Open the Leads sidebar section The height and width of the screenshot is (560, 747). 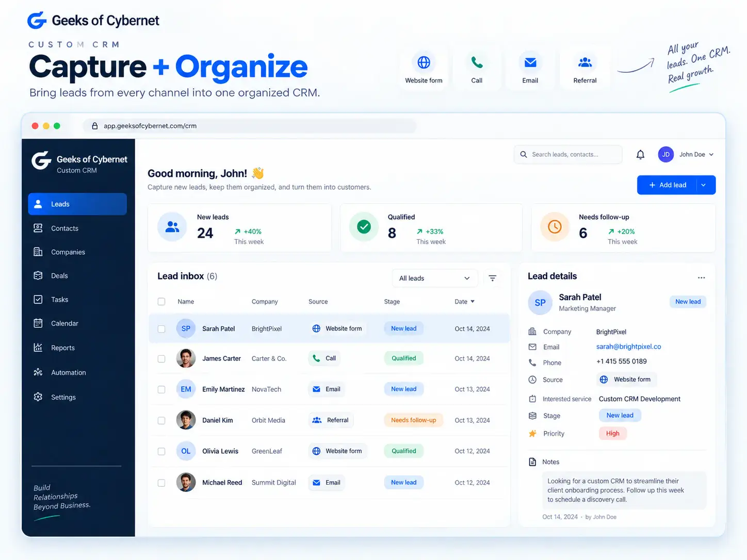point(77,204)
